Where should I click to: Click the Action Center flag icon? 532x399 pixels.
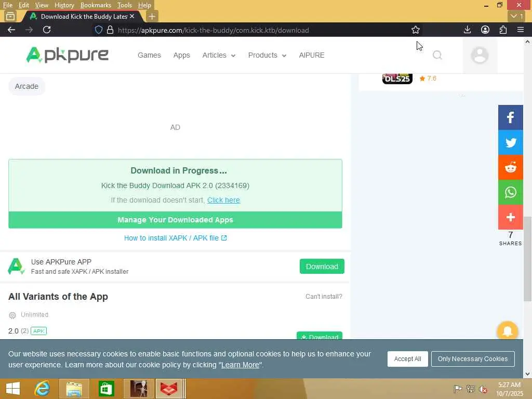click(x=457, y=389)
